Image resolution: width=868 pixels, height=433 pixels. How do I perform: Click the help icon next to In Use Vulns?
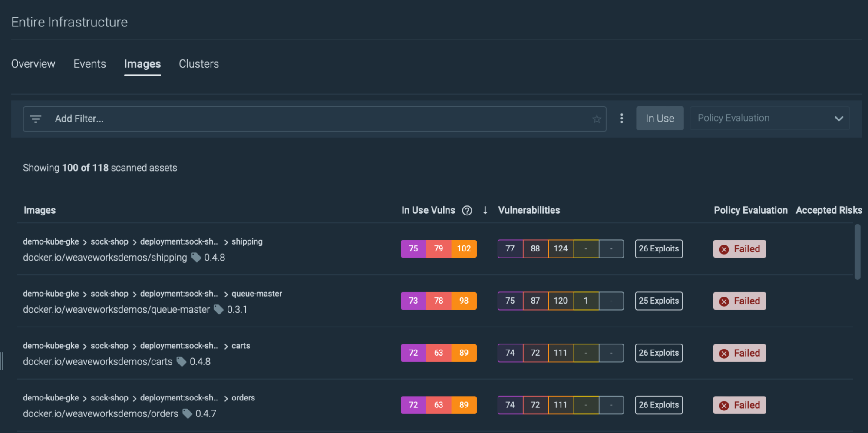[x=467, y=210]
